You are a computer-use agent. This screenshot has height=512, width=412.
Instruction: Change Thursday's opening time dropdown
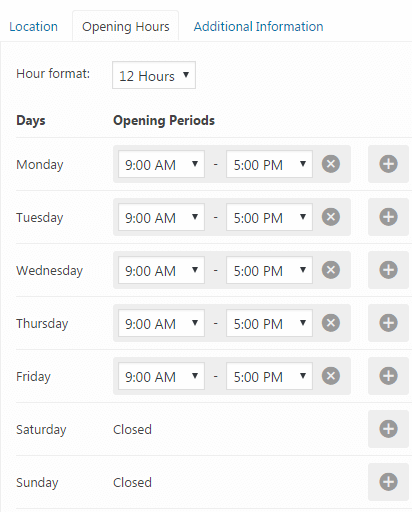click(161, 323)
